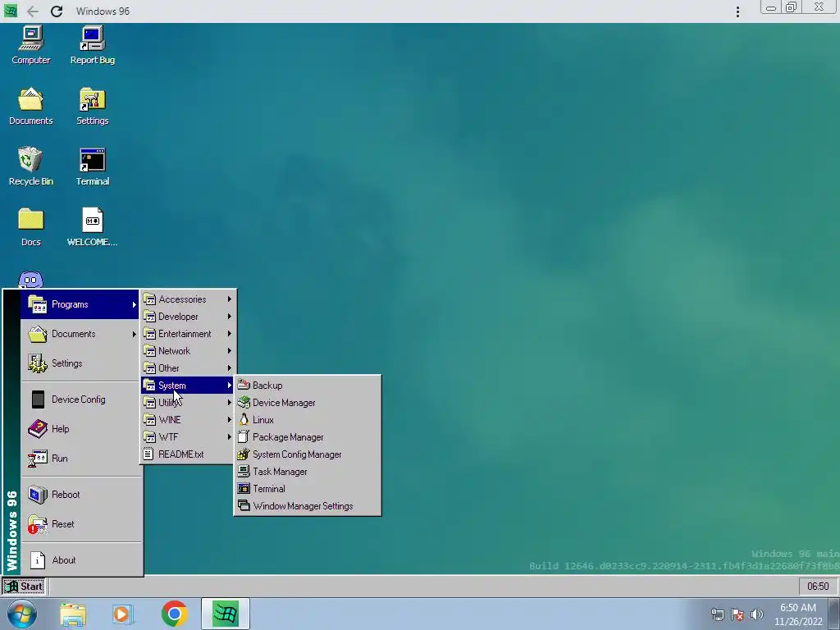Expand the Utility programs folder
This screenshot has width=840, height=630.
188,402
